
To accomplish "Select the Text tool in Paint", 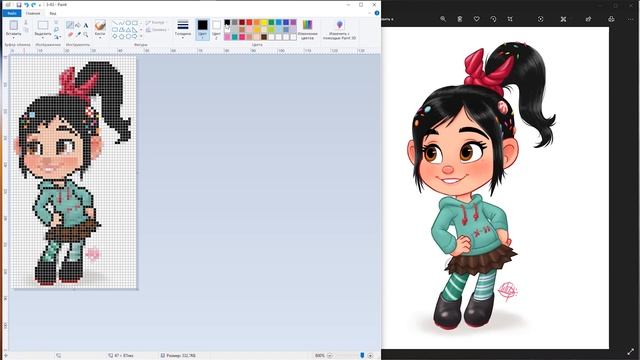I will click(86, 25).
